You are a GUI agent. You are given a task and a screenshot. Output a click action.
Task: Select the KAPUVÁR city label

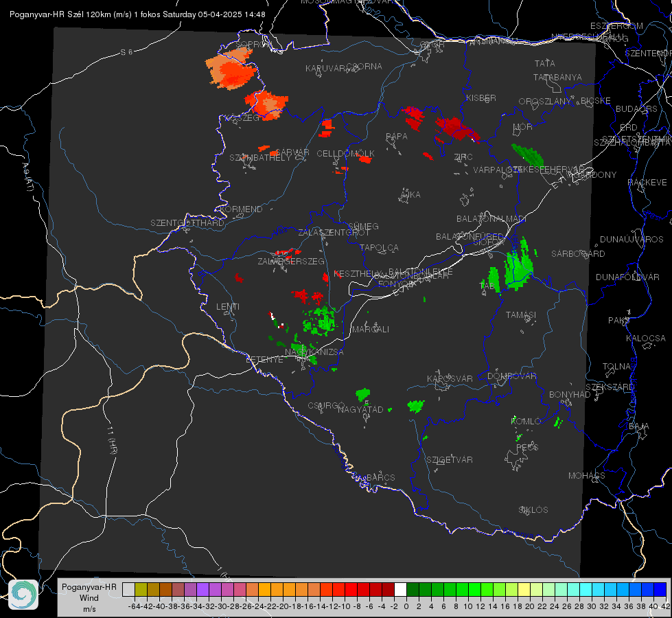tap(326, 69)
